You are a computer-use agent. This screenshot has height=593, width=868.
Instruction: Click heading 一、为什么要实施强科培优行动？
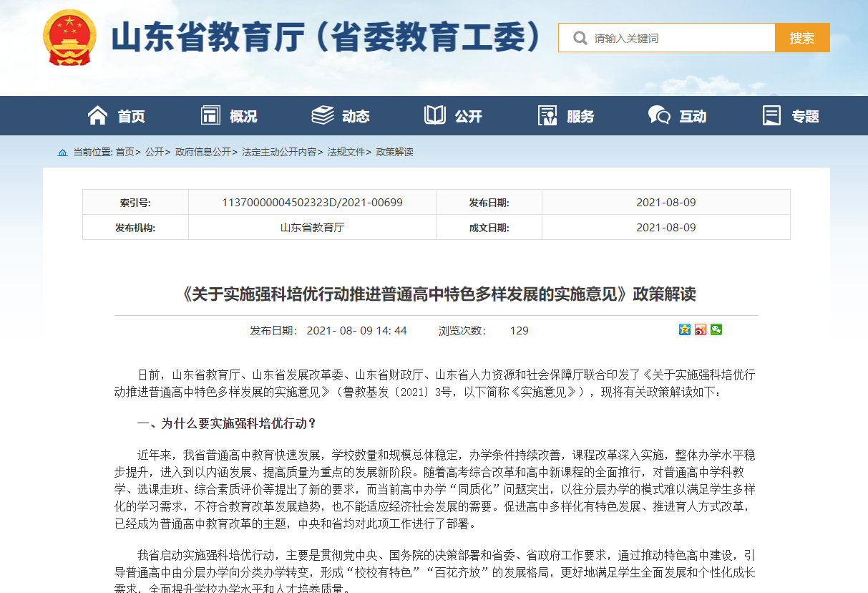coord(227,423)
